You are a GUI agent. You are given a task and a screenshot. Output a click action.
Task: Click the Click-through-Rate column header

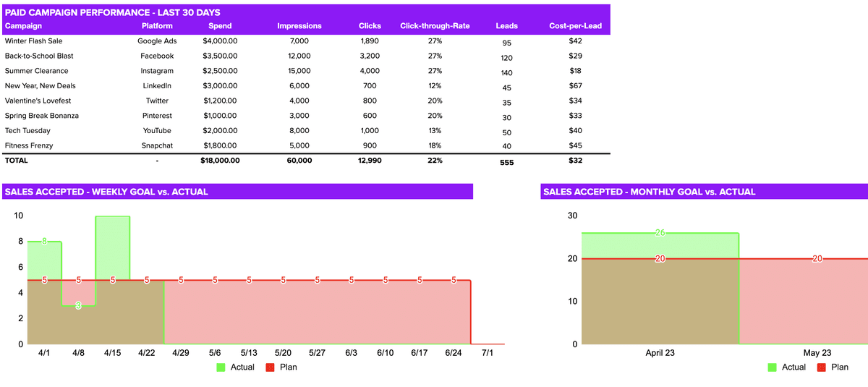tap(435, 26)
